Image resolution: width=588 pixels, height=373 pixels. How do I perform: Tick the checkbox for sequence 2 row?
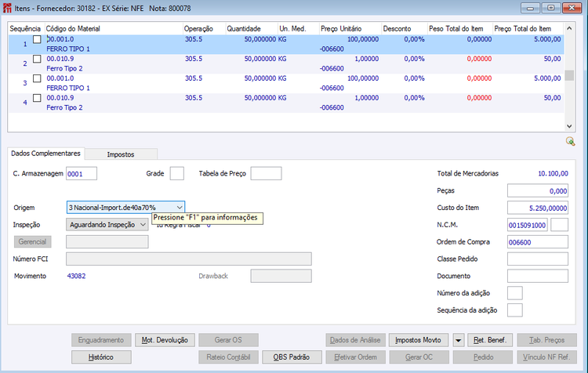(x=37, y=59)
